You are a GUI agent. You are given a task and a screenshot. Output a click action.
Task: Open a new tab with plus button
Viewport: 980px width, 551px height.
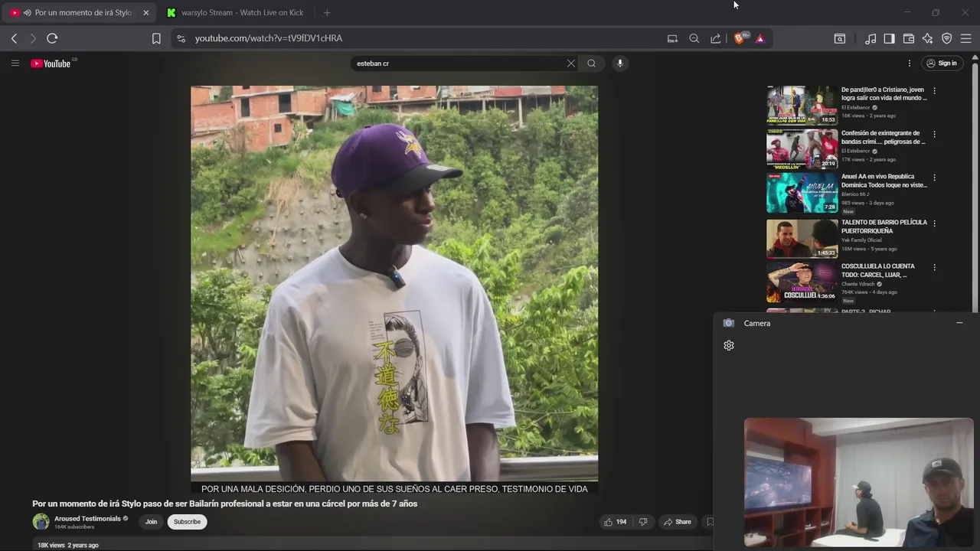click(327, 12)
